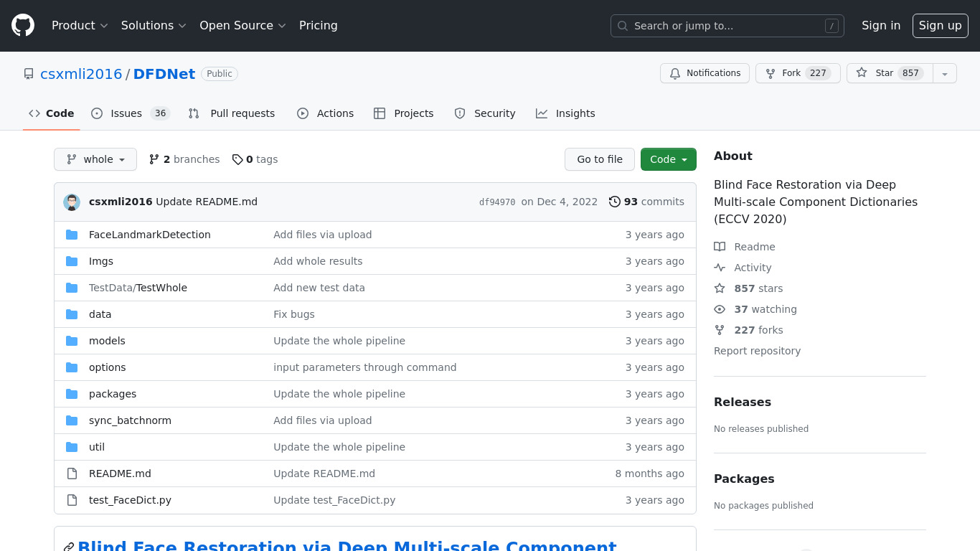Expand the star lists dropdown arrow
The image size is (980, 551).
click(945, 73)
